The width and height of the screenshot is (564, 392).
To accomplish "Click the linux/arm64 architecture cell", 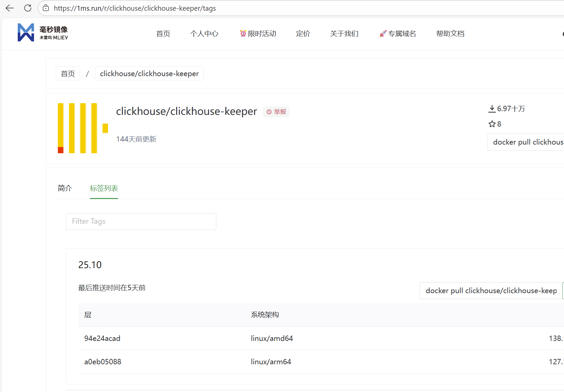I will [x=271, y=362].
